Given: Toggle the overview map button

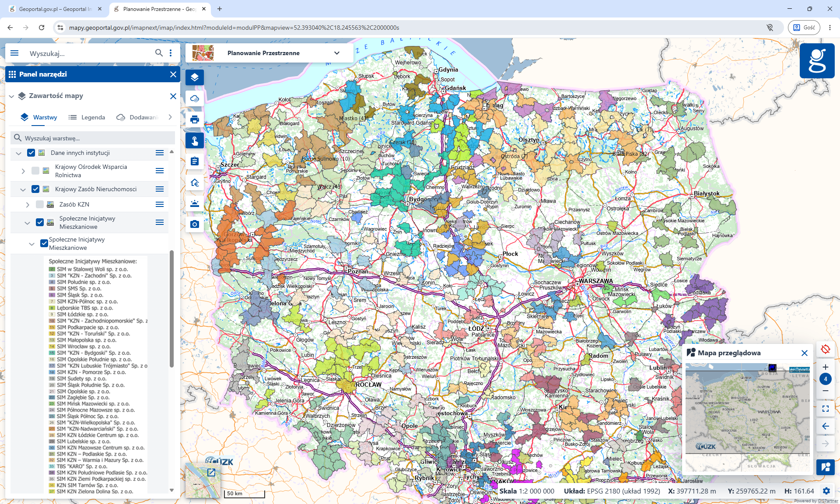Looking at the screenshot, I should tap(826, 467).
